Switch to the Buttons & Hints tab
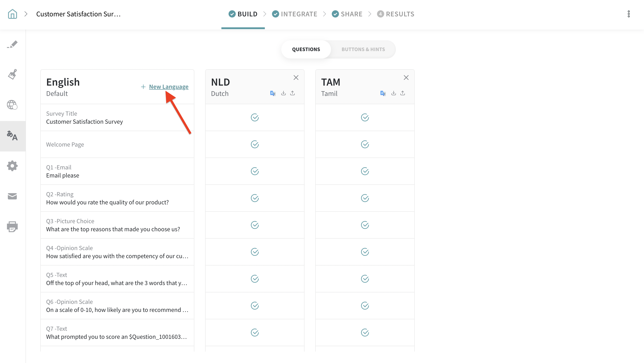 point(363,49)
